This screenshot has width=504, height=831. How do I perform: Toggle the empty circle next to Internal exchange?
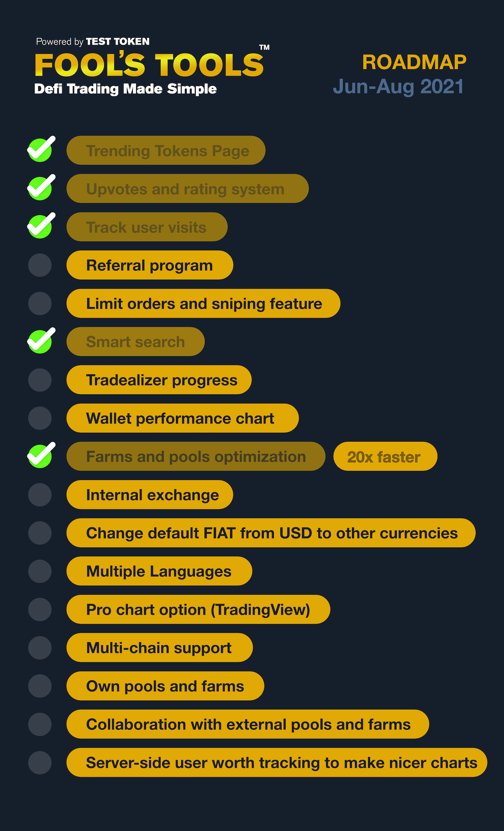pos(40,495)
